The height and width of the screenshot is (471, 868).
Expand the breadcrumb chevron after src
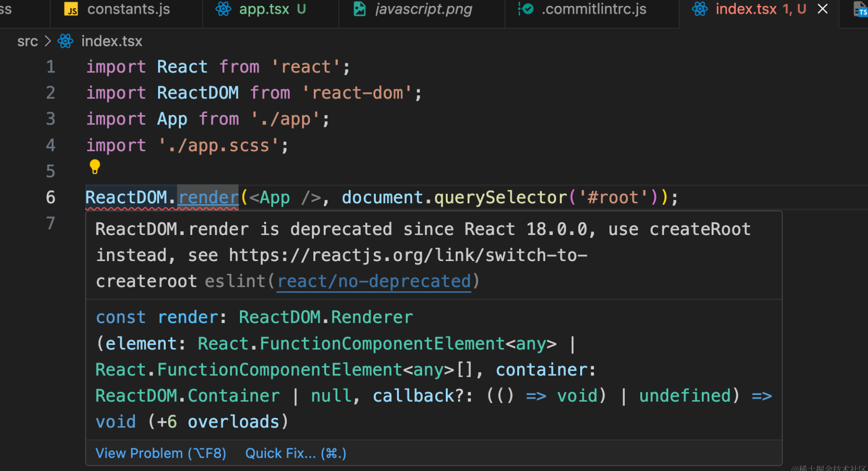click(47, 41)
